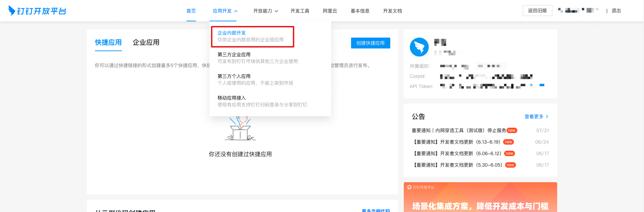Click the account name beside 返回旧版
644x212 pixels.
click(x=578, y=10)
